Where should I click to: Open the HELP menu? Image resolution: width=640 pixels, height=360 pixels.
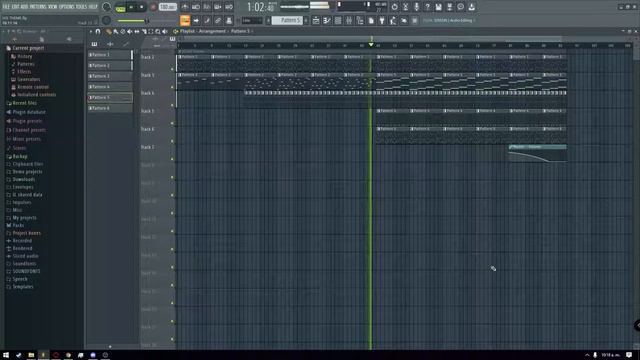coord(93,7)
